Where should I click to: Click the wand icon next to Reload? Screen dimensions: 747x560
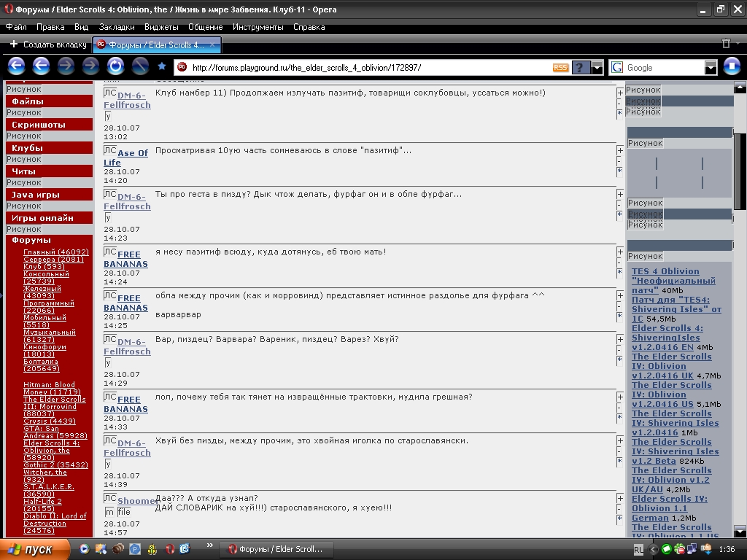coord(140,66)
